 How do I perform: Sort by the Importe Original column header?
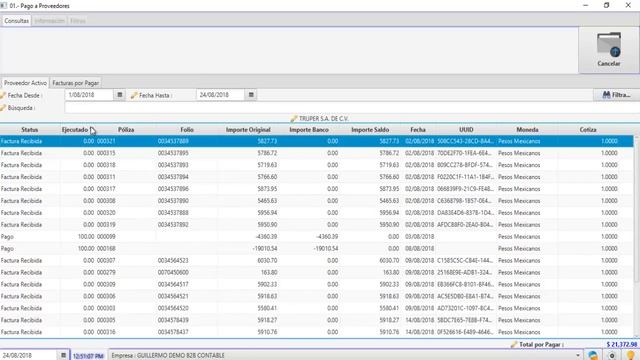pyautogui.click(x=248, y=130)
